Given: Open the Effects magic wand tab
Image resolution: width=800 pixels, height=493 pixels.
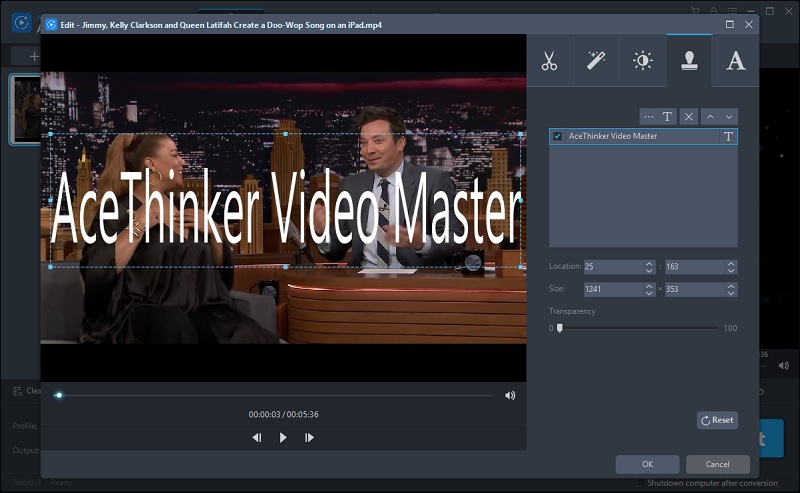Looking at the screenshot, I should click(x=595, y=61).
